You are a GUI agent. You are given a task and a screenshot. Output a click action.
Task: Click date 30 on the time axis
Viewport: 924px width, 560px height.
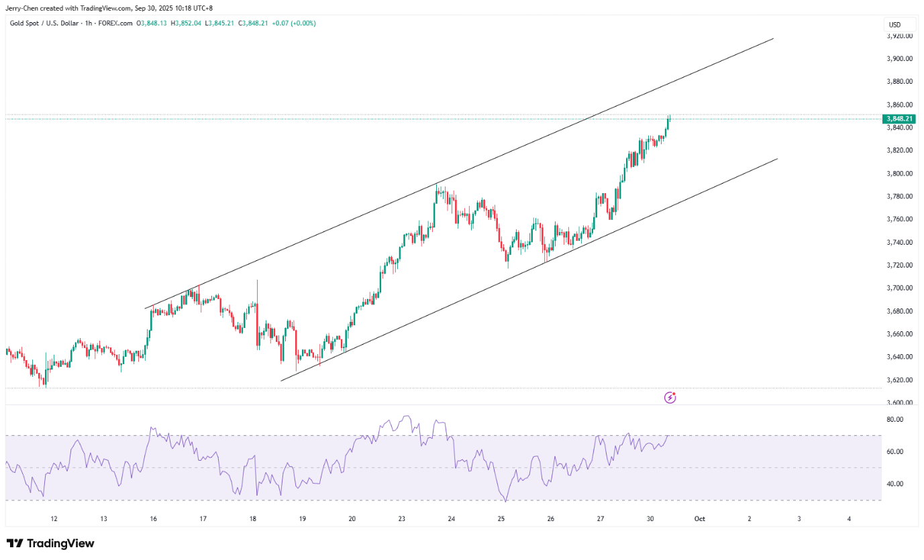[650, 518]
